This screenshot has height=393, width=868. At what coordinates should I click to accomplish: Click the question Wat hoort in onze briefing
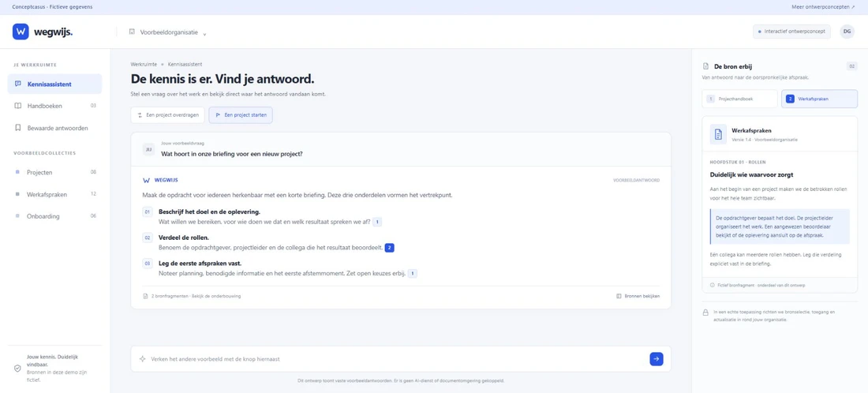[x=231, y=154]
